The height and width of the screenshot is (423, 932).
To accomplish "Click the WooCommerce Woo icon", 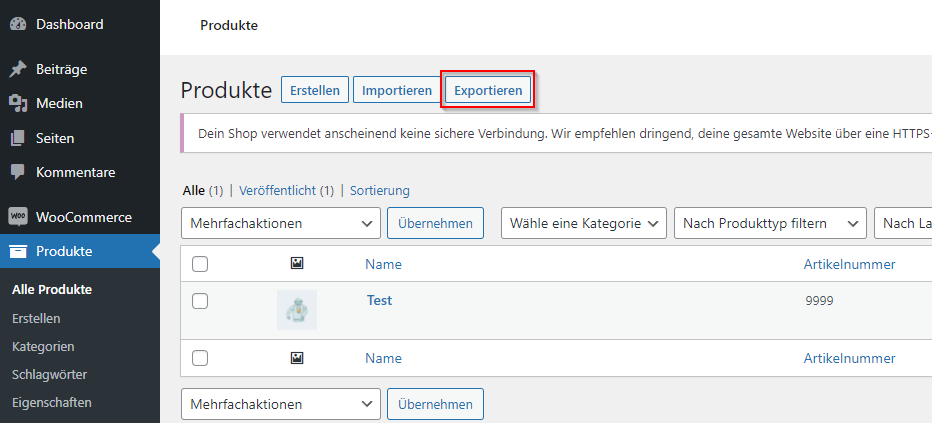I will click(18, 217).
